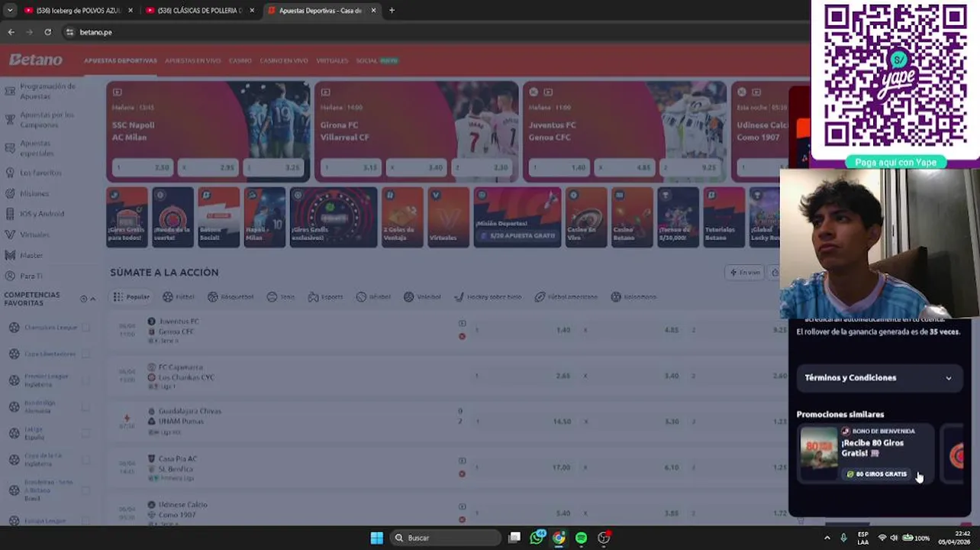This screenshot has height=550, width=980.
Task: Open Virtuales V icon in sidebar
Action: pos(10,235)
